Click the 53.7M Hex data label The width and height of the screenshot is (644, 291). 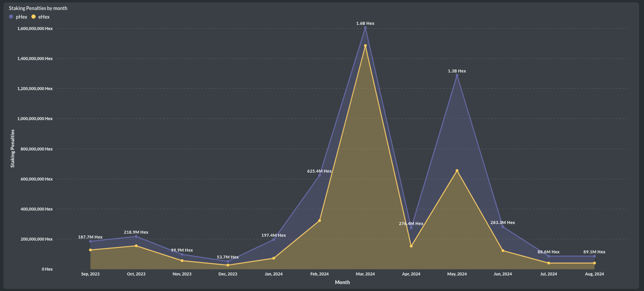click(x=228, y=257)
